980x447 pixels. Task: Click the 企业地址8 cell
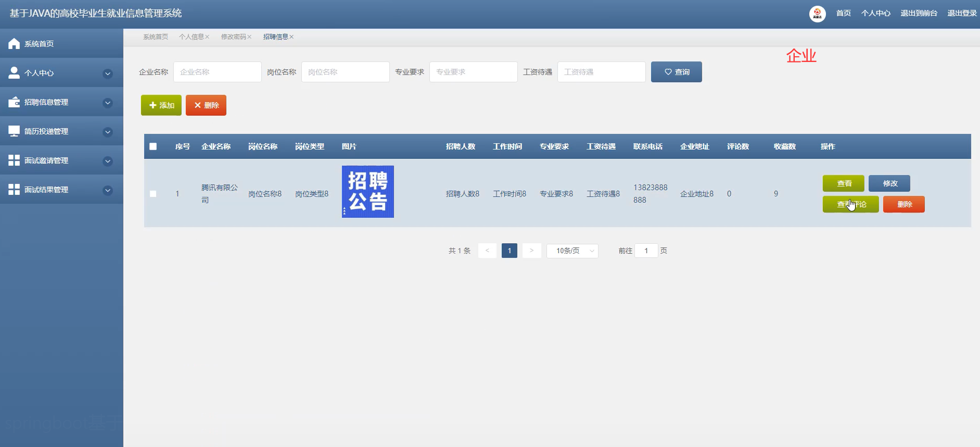(697, 194)
